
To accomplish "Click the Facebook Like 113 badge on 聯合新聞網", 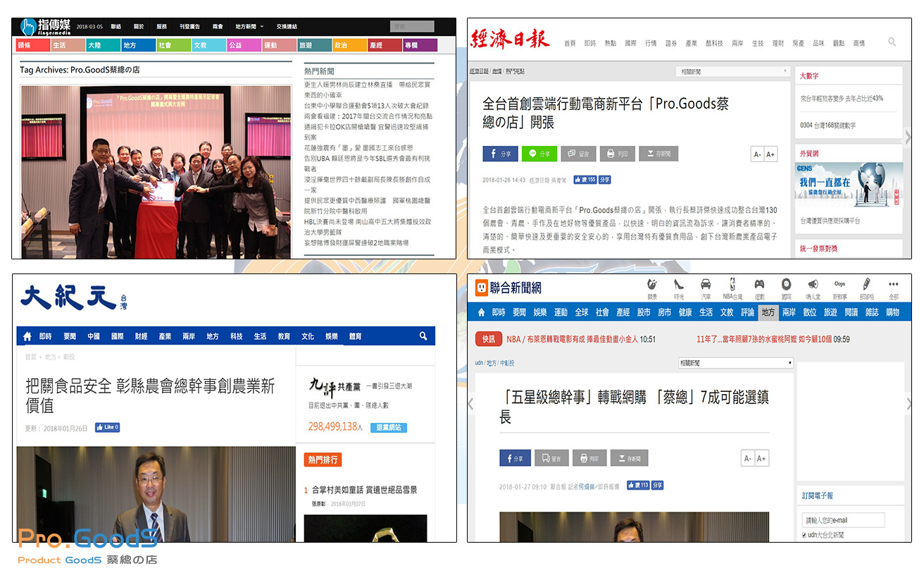I will [x=638, y=486].
